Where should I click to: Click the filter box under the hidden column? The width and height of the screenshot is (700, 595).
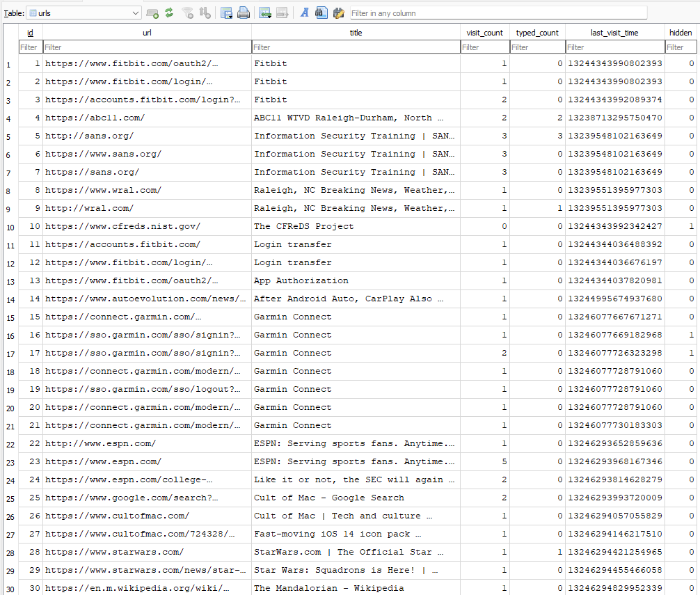(681, 47)
